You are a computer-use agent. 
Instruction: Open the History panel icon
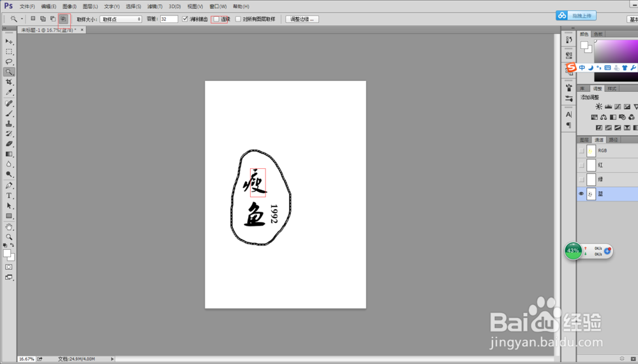(x=569, y=39)
